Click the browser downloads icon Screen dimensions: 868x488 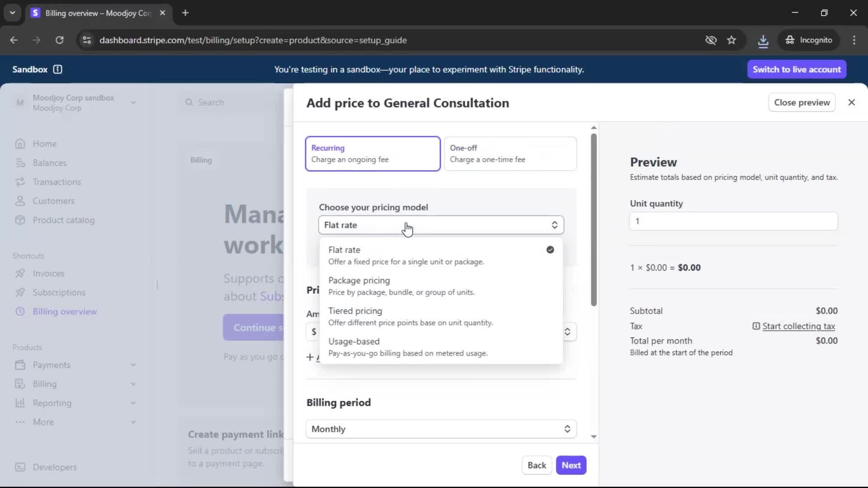(763, 40)
